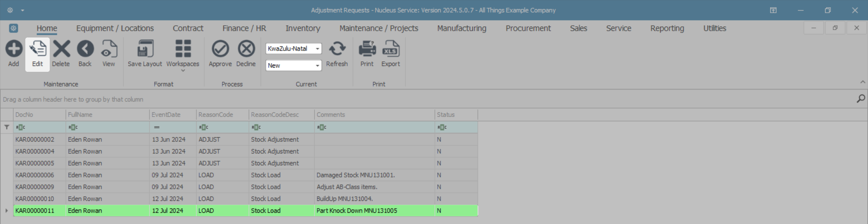Open the KwaZulu-Natal site dropdown

317,49
